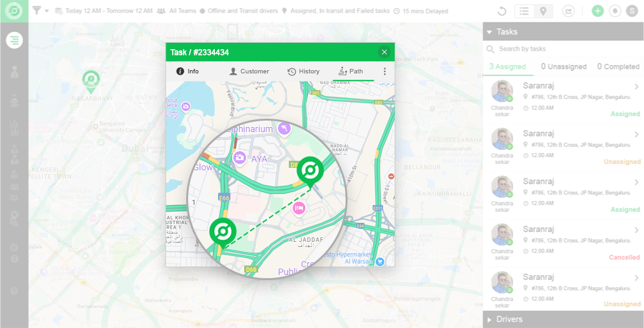
Task: Switch to map pin view toggle
Action: pos(543,11)
